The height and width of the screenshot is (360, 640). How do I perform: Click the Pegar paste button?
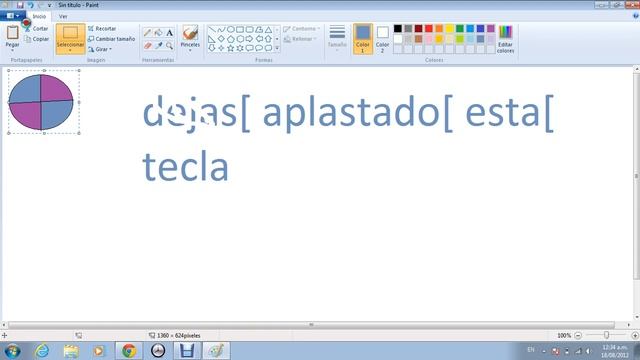[12, 36]
